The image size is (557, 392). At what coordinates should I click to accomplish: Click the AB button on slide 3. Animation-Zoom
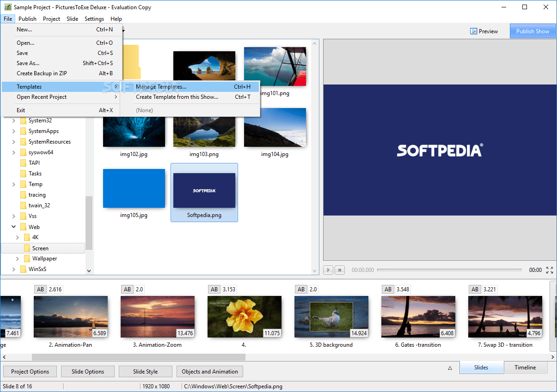pos(127,289)
